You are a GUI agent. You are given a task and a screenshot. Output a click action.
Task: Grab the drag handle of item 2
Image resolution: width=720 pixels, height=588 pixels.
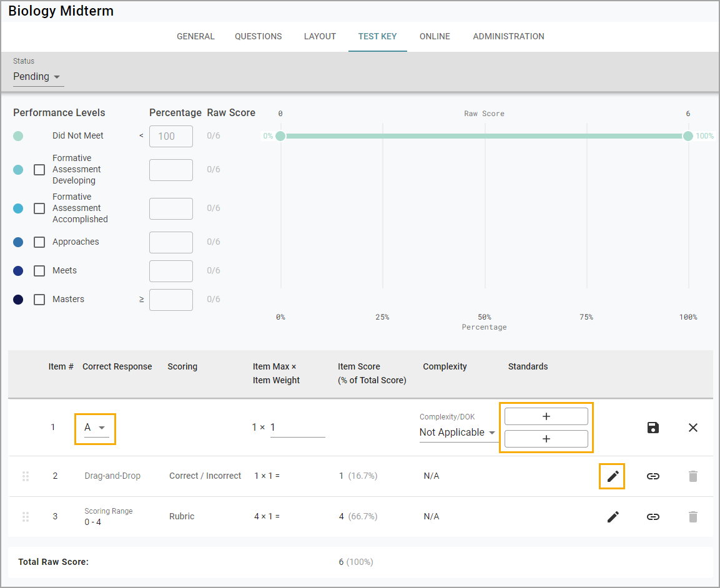(x=26, y=476)
